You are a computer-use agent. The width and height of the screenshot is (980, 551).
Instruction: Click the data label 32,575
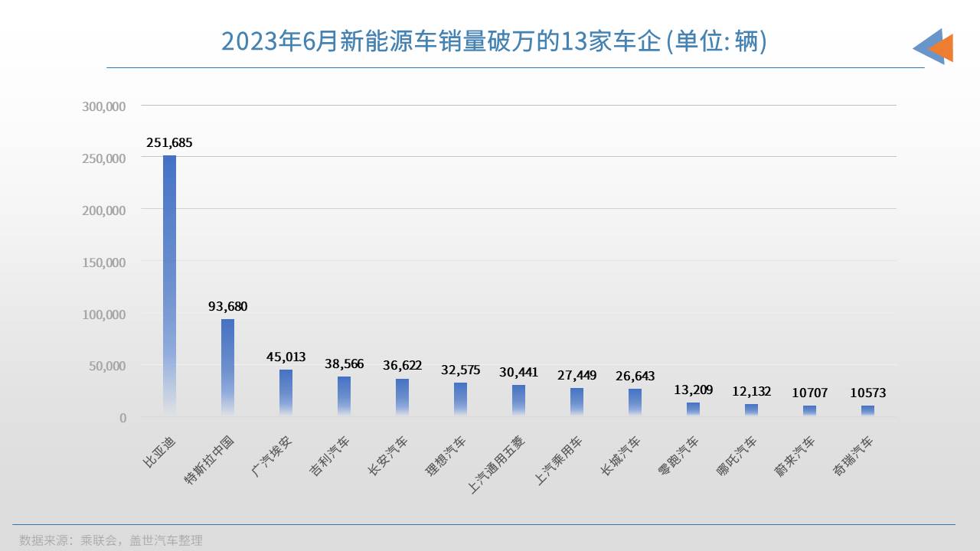coord(461,370)
